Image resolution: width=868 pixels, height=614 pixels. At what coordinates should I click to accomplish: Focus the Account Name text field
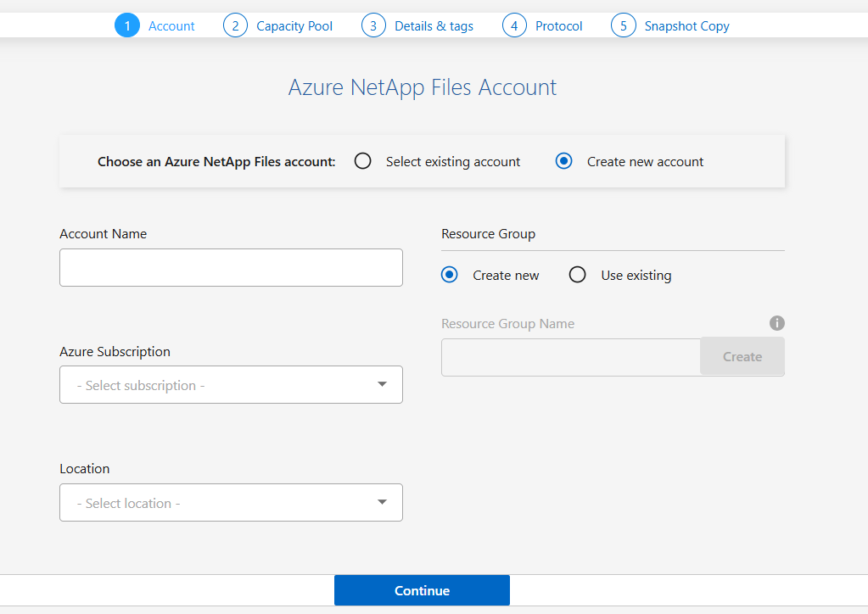231,268
